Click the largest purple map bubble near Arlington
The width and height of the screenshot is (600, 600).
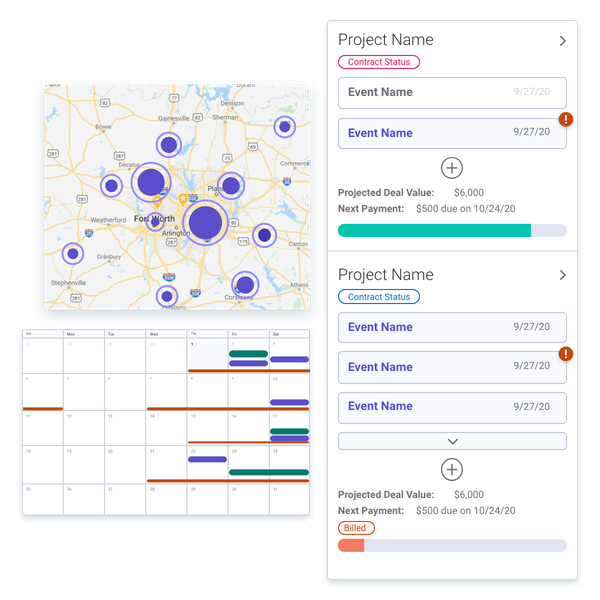205,222
